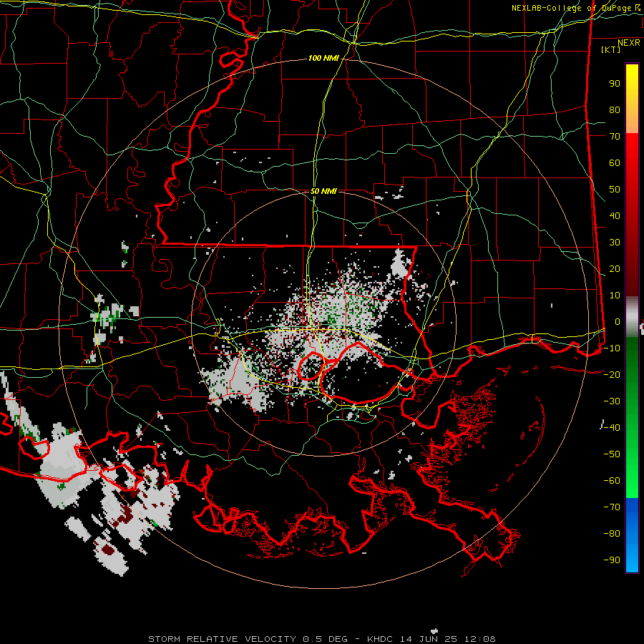Viewport: 644px width, 644px height.
Task: Click the gray zero-velocity segment of color bar
Action: pyautogui.click(x=632, y=317)
